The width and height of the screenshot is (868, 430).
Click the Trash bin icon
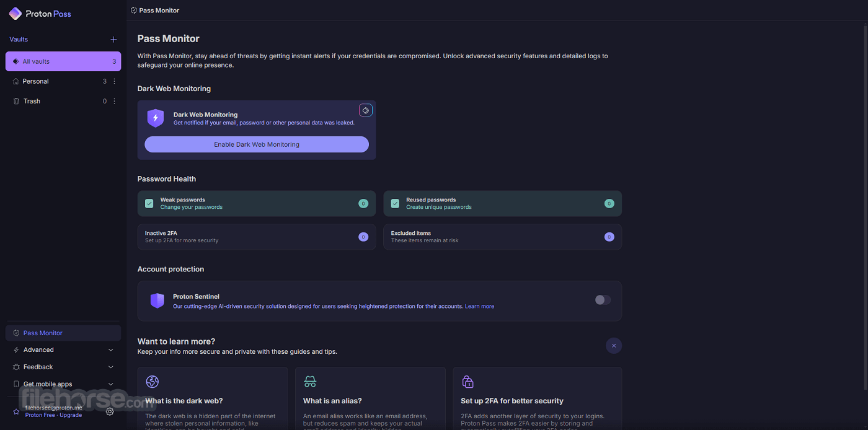[x=16, y=101]
